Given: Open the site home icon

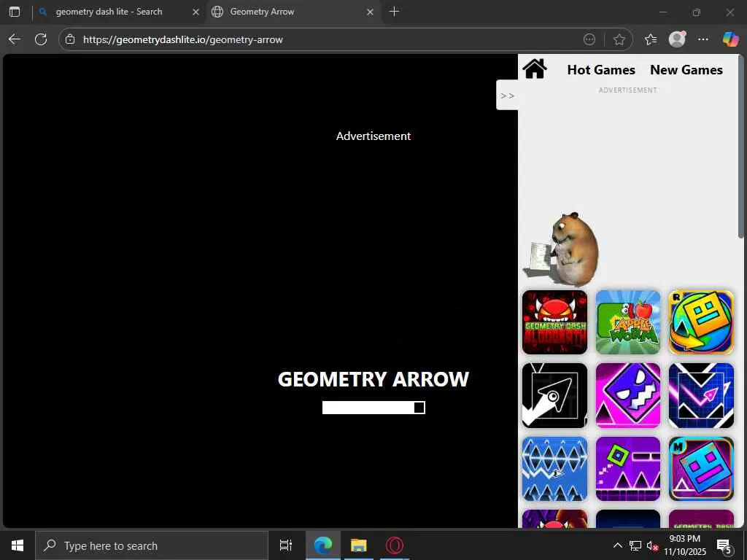Looking at the screenshot, I should point(535,69).
